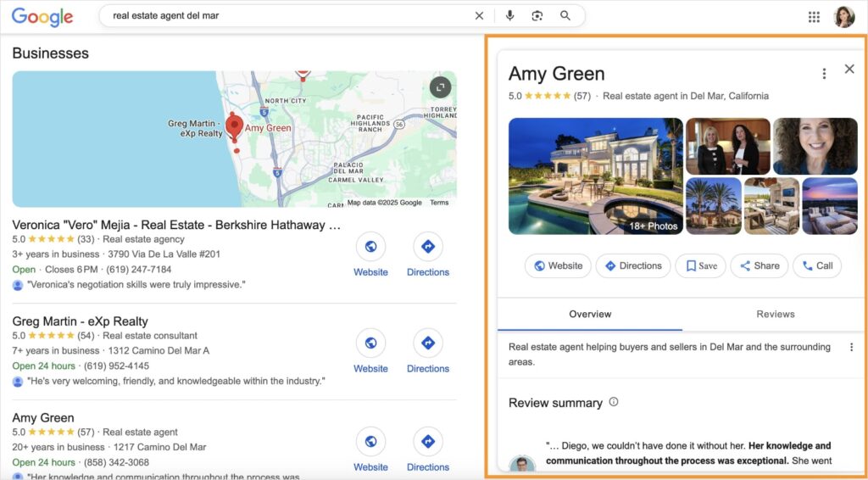Expand the map with the fullscreen icon

[x=440, y=87]
